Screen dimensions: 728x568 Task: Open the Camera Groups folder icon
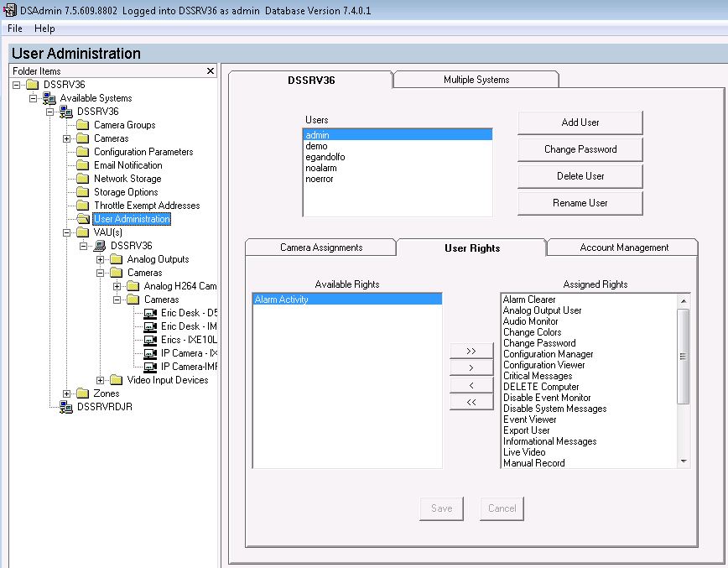tap(84, 124)
